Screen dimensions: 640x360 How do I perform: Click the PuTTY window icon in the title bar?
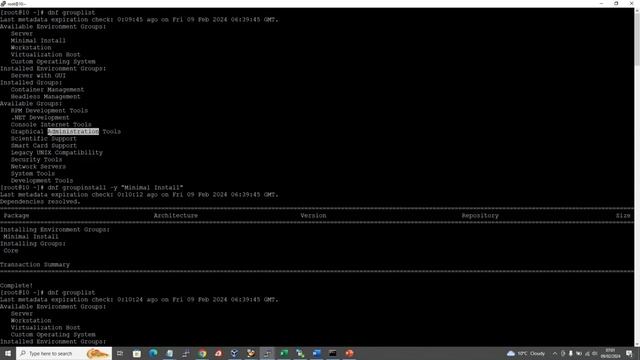point(3,3)
